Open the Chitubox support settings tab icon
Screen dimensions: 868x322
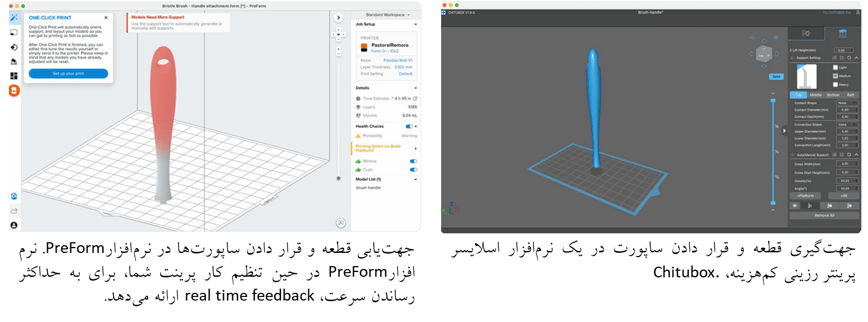[842, 33]
